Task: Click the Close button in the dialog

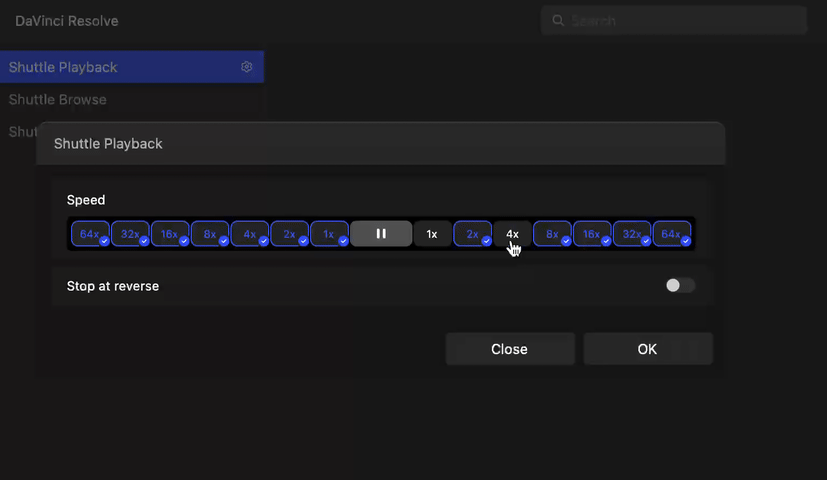Action: pos(509,349)
